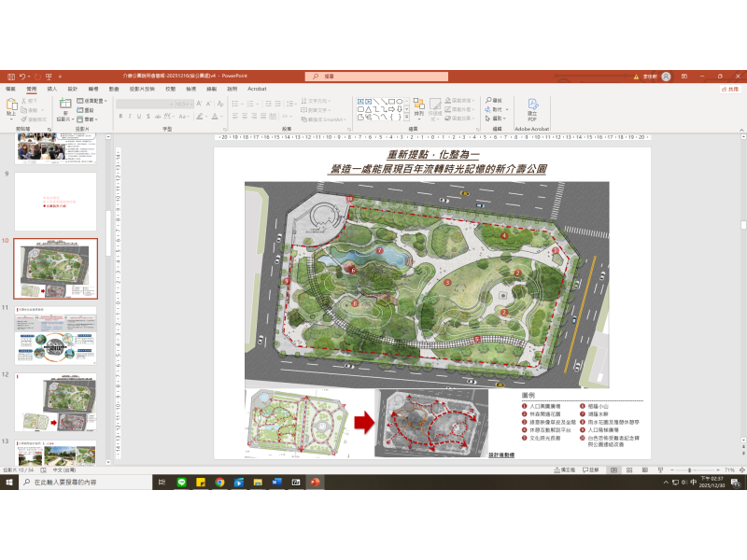
Task: Open the Notes pane from status bar
Action: (565, 470)
